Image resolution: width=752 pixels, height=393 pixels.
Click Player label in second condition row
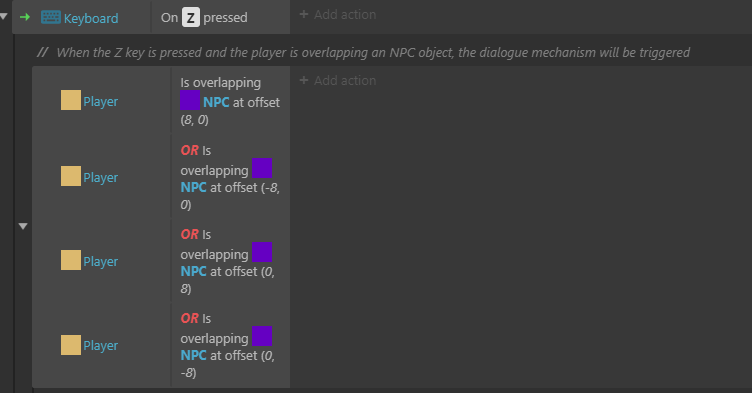[x=101, y=177]
